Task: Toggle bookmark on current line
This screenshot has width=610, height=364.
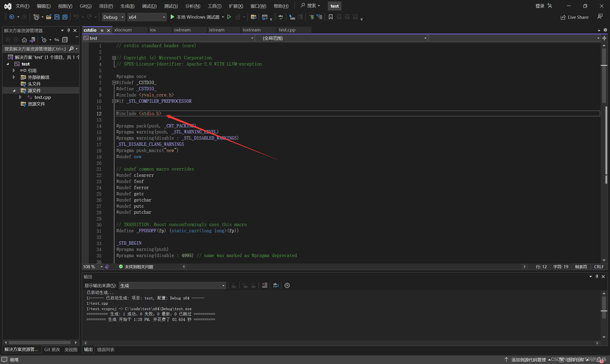Action: click(331, 17)
